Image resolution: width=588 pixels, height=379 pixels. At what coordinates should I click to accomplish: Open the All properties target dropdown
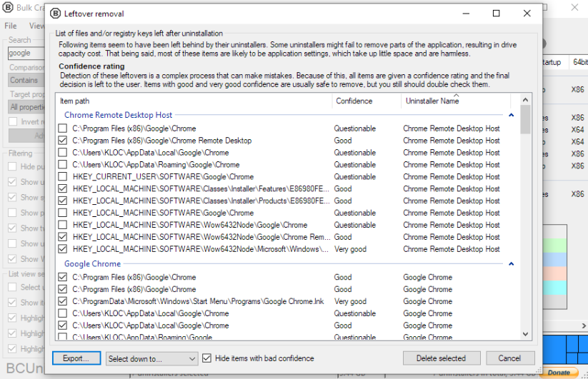(26, 107)
